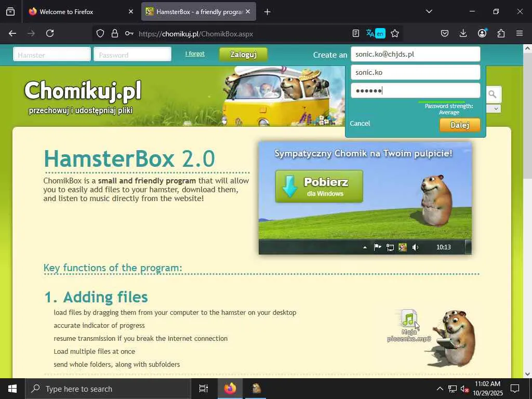Open dropdown below the search icon
Image resolution: width=532 pixels, height=399 pixels.
coord(495,109)
